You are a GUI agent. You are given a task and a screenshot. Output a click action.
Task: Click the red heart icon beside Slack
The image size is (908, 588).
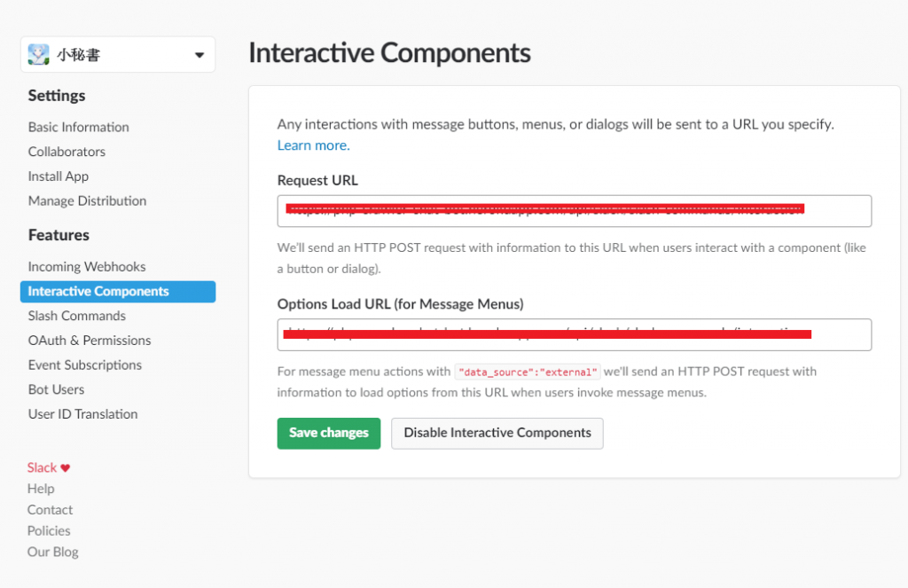[x=65, y=468]
